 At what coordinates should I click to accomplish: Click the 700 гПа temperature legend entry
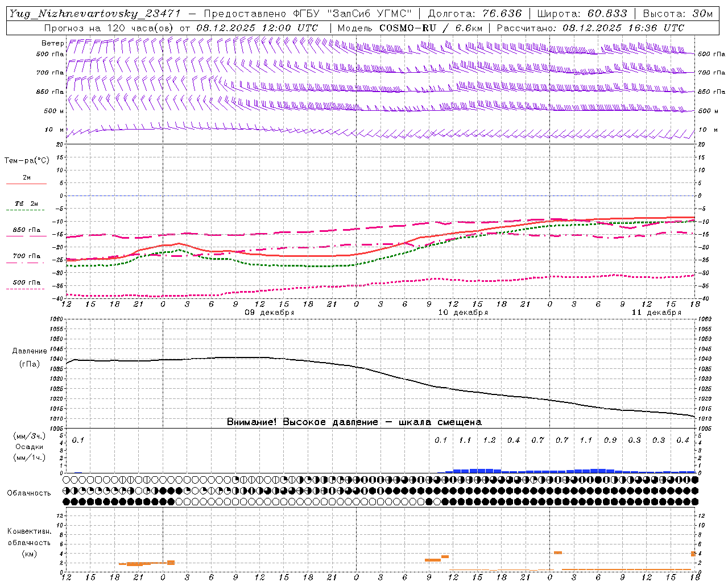tap(26, 256)
